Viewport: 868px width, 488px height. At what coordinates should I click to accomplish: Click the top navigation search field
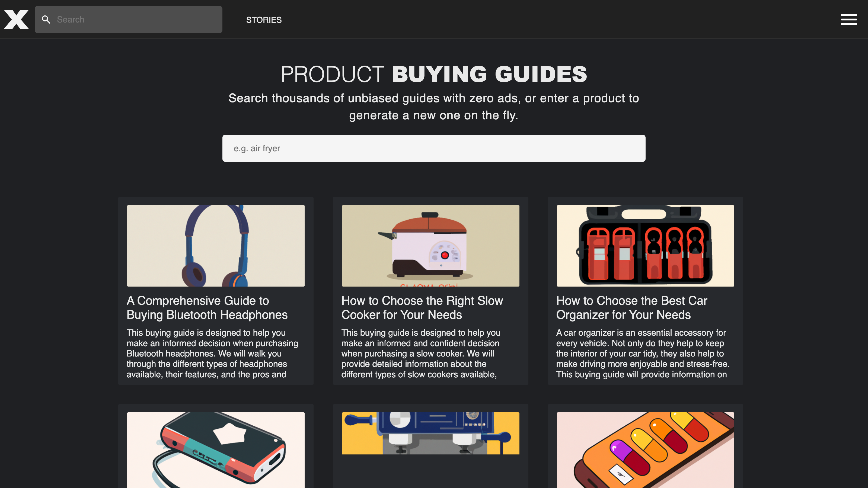point(128,19)
